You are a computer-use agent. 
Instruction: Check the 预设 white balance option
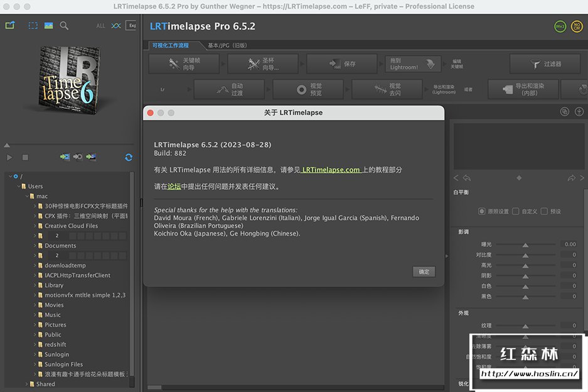tap(544, 212)
